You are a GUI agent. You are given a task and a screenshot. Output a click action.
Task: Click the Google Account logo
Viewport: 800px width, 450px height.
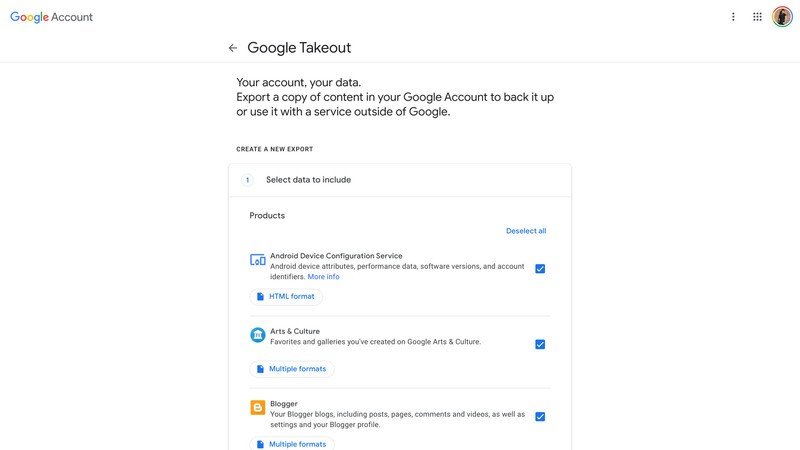pos(52,17)
